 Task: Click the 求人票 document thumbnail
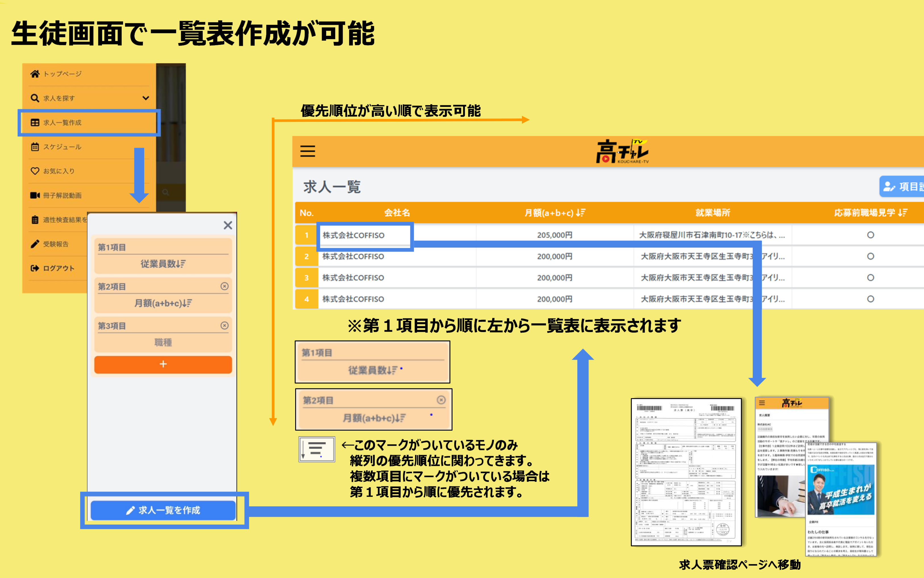(686, 472)
